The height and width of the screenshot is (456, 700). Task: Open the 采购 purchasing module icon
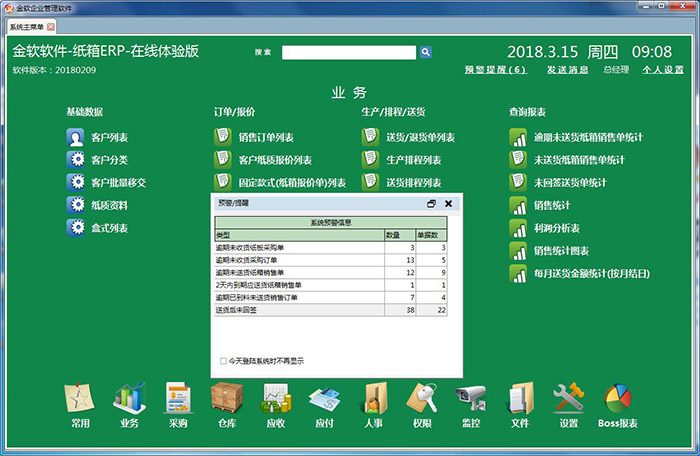178,399
